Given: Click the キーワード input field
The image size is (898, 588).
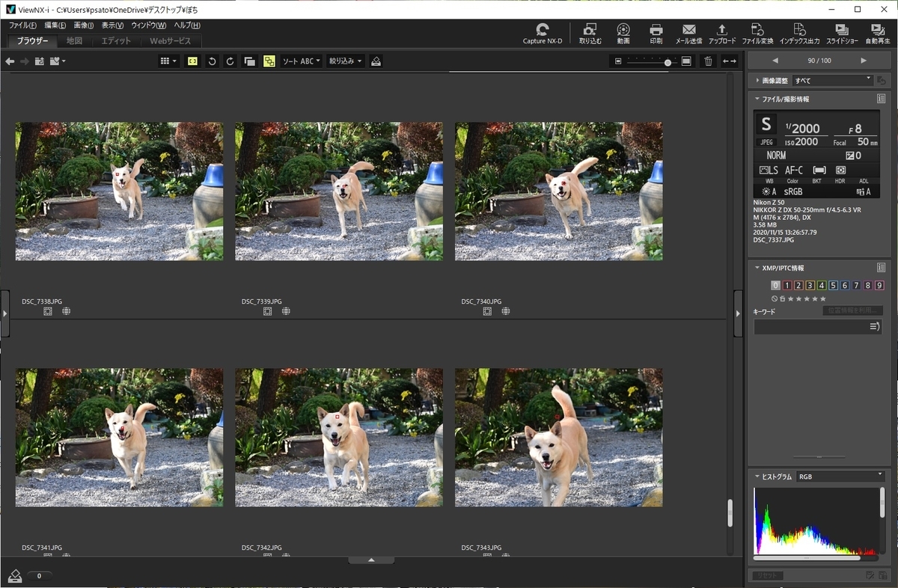Looking at the screenshot, I should [817, 327].
